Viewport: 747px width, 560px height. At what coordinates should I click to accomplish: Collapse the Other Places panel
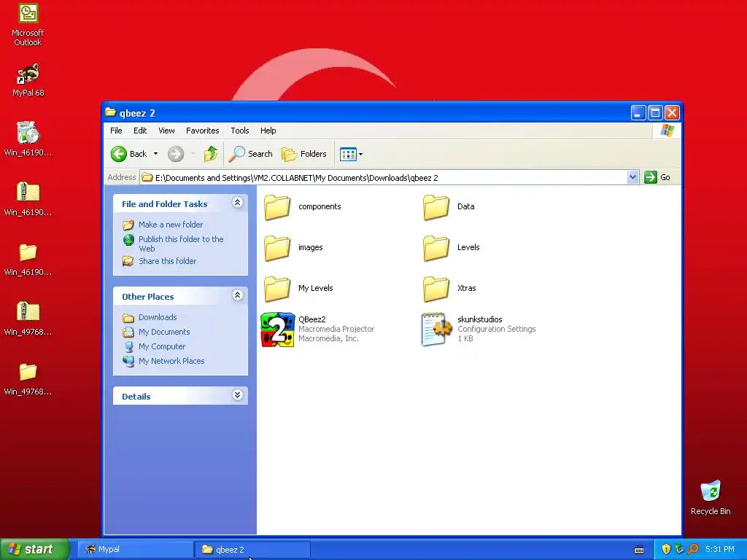tap(237, 295)
